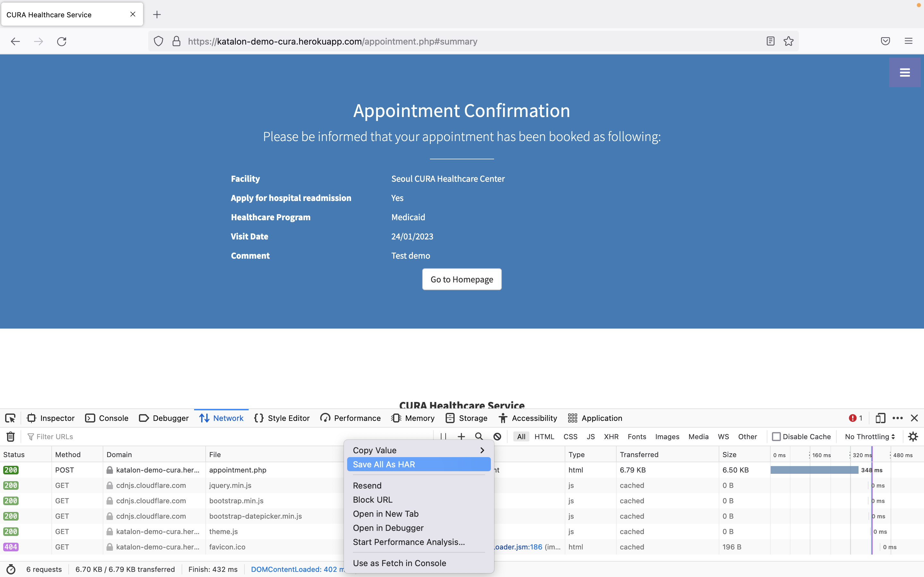
Task: Open the page hamburger menu toggle
Action: point(904,72)
